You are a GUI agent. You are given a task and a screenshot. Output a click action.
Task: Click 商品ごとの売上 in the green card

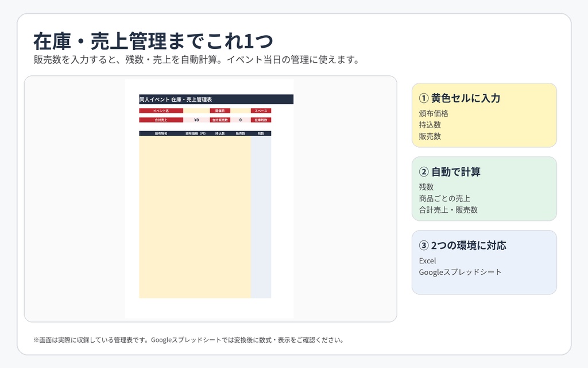[x=444, y=198]
